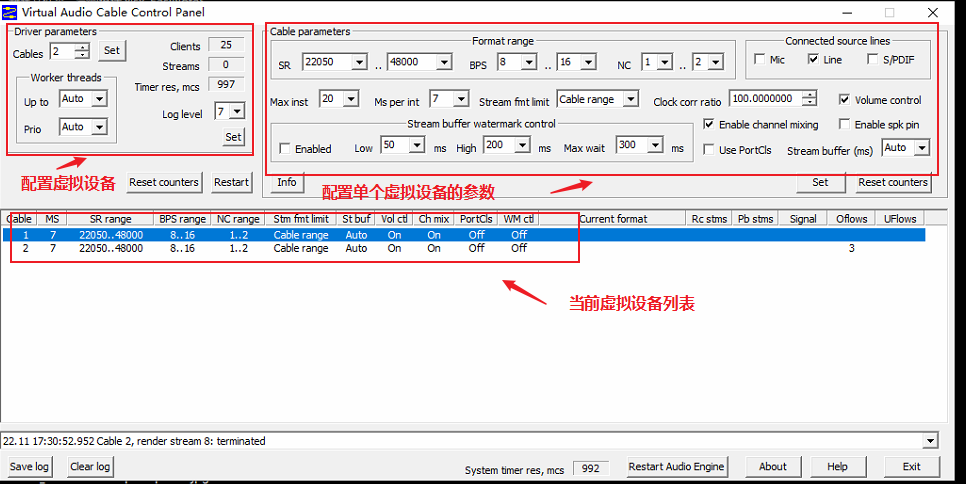Screen dimensions: 966x484
Task: Toggle the Line source line checkbox
Action: [813, 59]
